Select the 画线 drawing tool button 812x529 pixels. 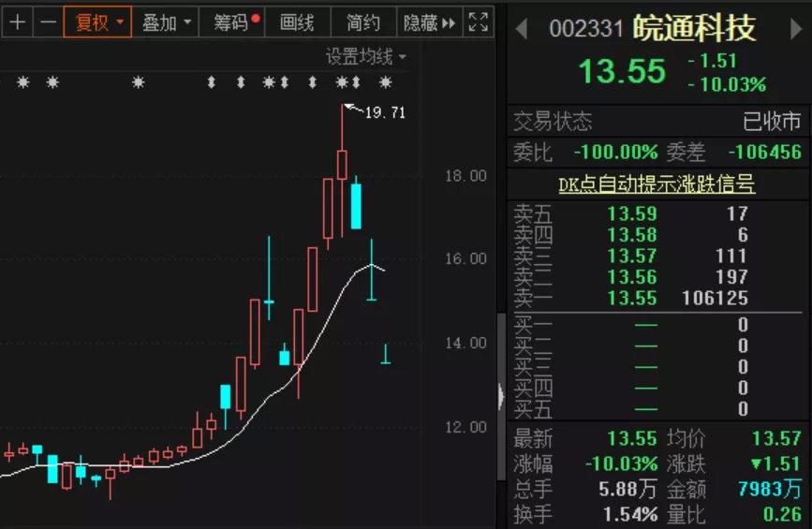pos(297,22)
